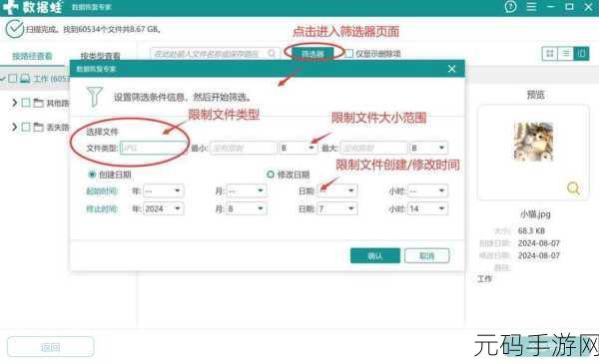Screen dimensions: 599x364
Task: Collapse the 工作 drive tree node
Action: (3, 79)
